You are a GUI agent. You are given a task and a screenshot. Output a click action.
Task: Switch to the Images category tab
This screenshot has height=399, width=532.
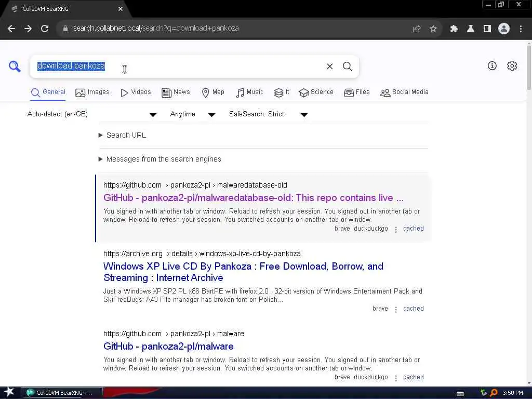(92, 92)
